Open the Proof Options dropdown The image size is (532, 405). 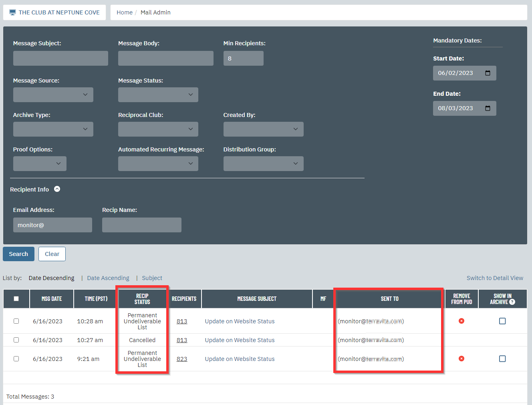click(40, 163)
